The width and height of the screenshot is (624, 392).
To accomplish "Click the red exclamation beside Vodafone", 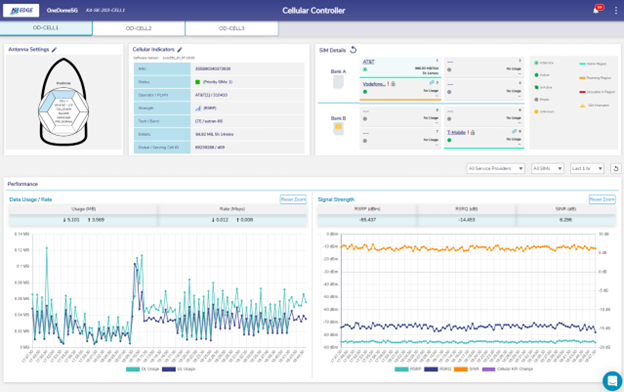I will tap(388, 84).
